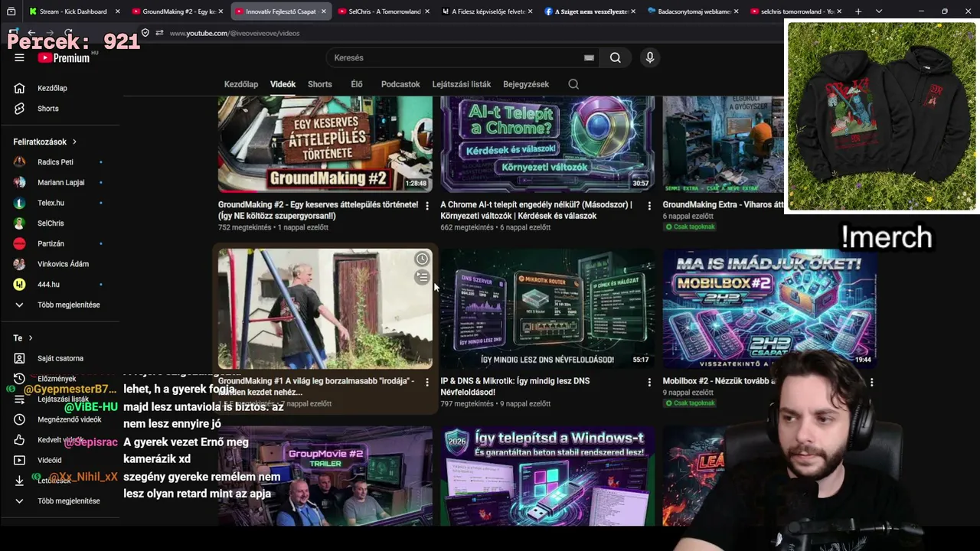
Task: Switch to the channel Kezdőlap tab
Action: point(241,84)
